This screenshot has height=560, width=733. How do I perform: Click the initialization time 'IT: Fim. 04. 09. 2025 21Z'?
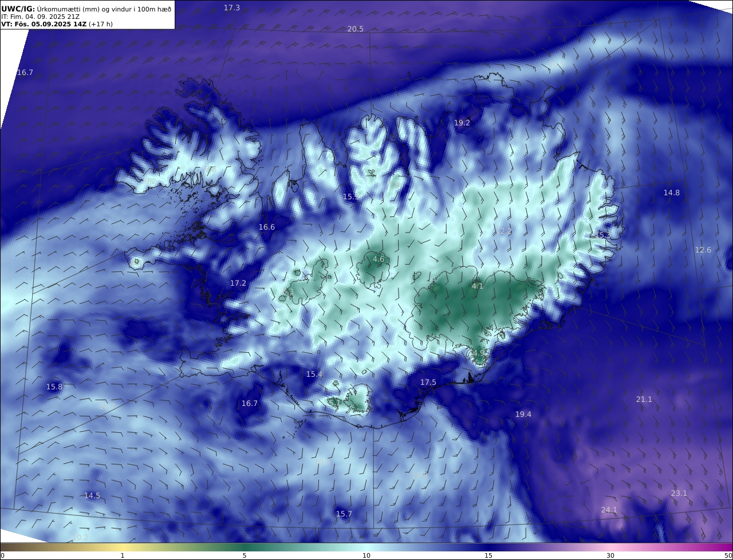coord(40,17)
